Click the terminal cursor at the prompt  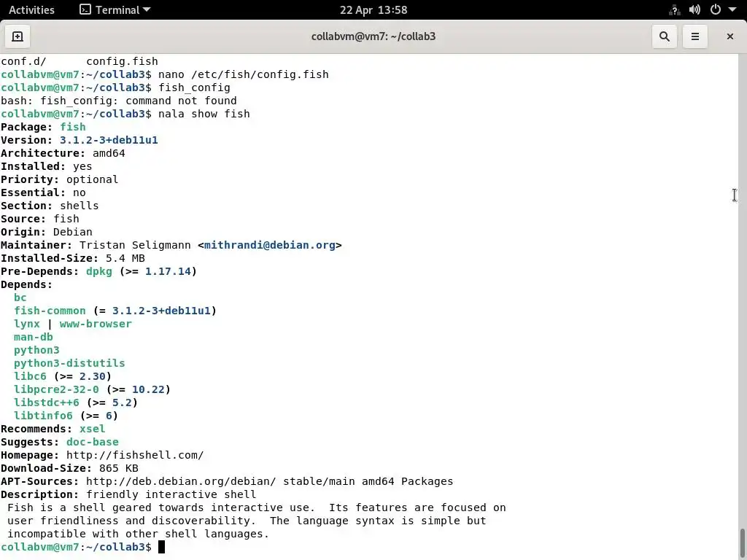161,547
